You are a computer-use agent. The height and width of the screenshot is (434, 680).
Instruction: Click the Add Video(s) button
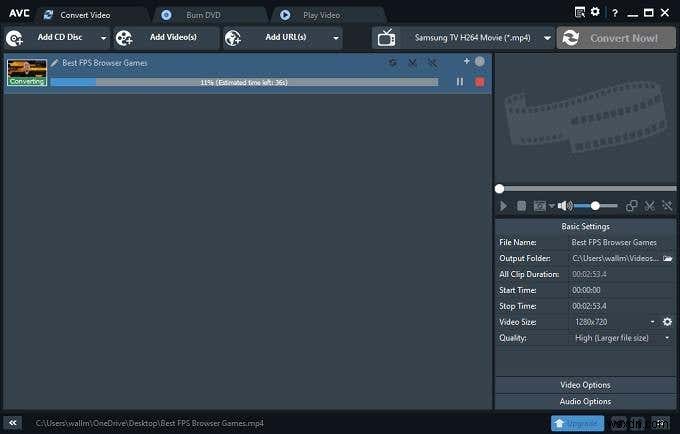point(167,38)
